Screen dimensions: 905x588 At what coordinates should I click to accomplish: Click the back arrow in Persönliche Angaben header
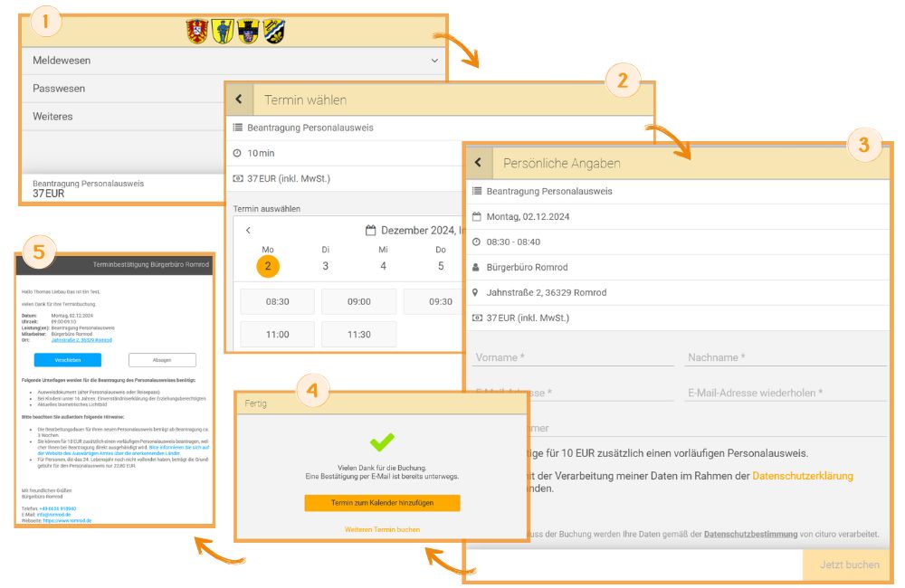(478, 162)
